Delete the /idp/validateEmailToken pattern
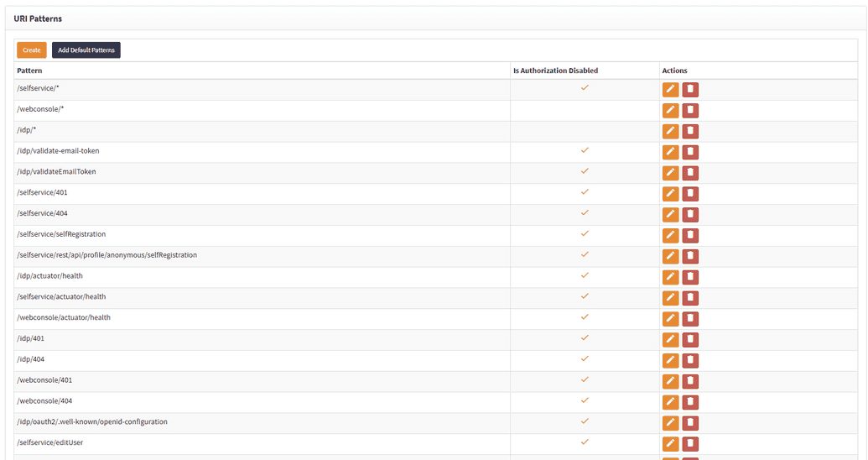Viewport: 868px width, 460px height. click(x=690, y=173)
